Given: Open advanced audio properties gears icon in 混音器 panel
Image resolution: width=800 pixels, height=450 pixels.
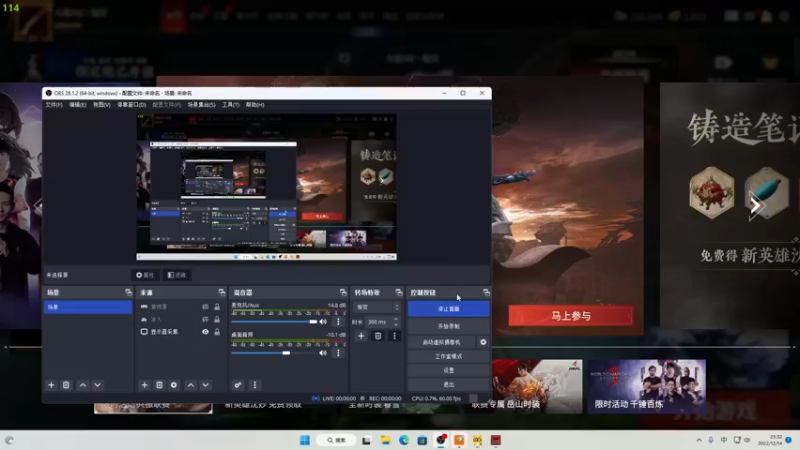Looking at the screenshot, I should click(x=238, y=385).
